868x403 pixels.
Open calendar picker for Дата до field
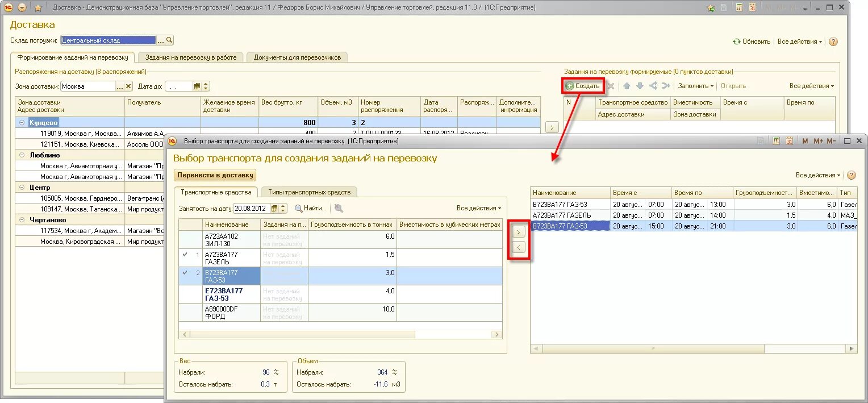coord(197,86)
